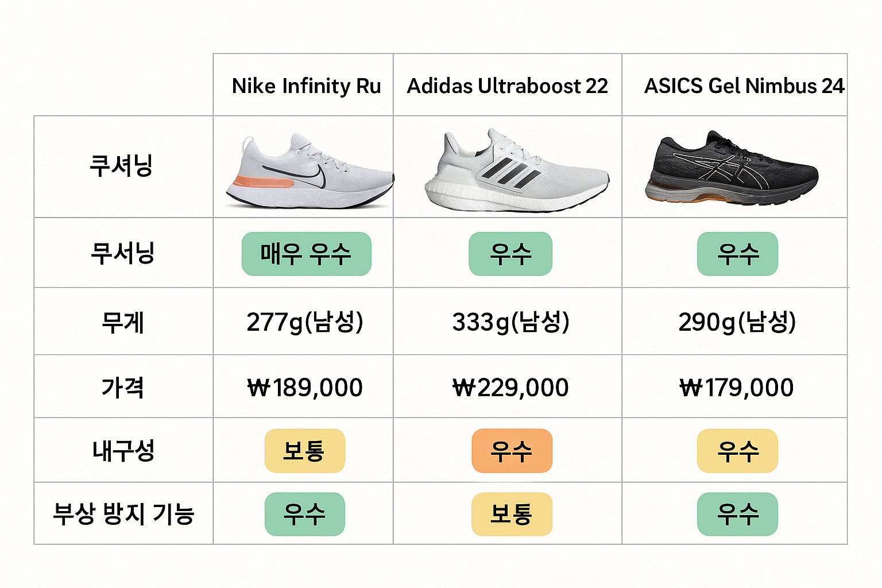This screenshot has width=882, height=588.
Task: Click the 내구성 row label
Action: coord(123,451)
